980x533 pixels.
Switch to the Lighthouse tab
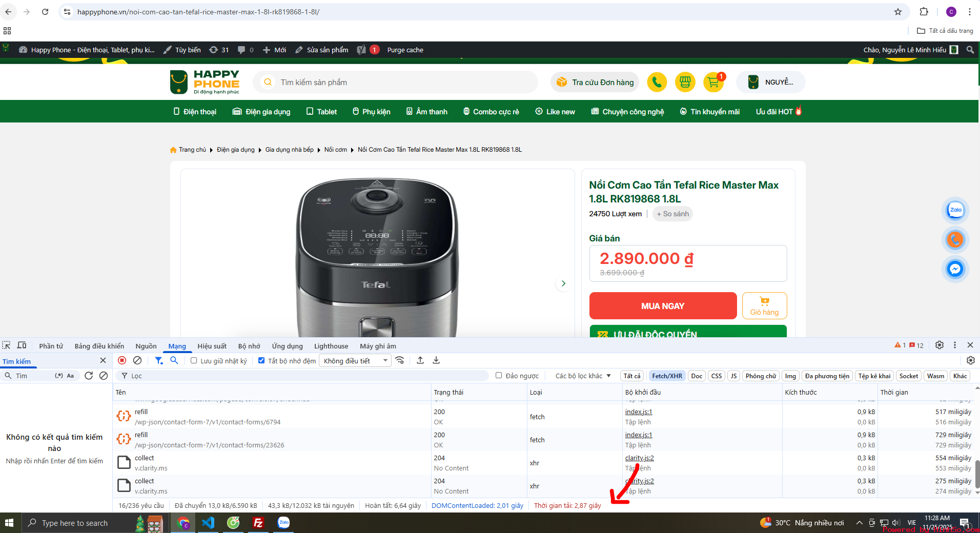click(x=331, y=346)
